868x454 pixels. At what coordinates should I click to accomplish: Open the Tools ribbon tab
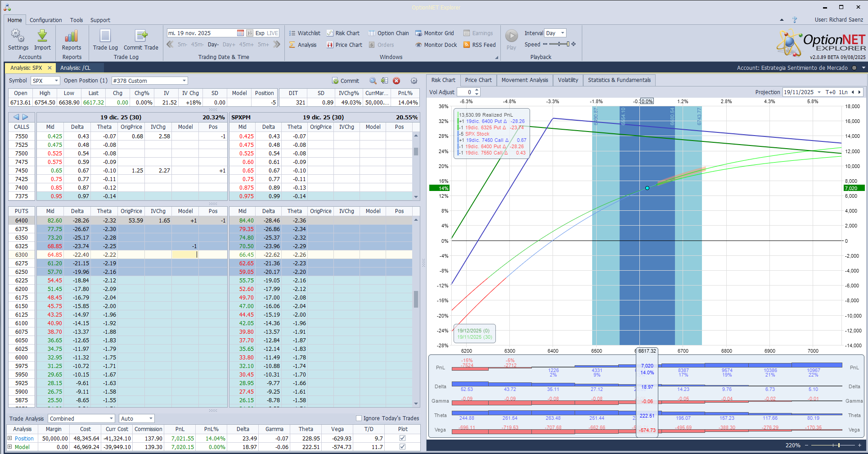(x=76, y=20)
